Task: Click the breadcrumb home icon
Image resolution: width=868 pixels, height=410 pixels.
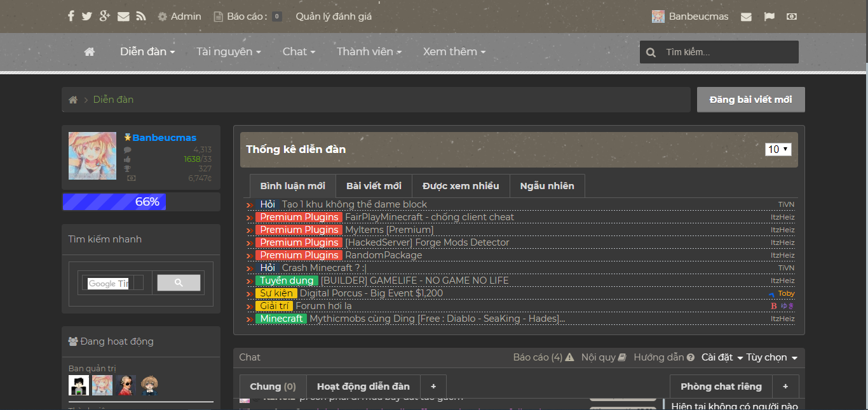Action: [73, 100]
